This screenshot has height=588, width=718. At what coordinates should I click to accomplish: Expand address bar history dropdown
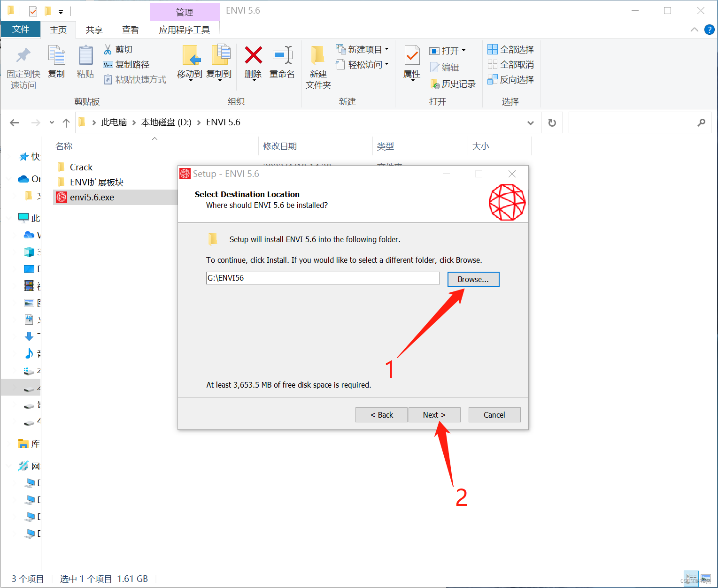point(531,123)
